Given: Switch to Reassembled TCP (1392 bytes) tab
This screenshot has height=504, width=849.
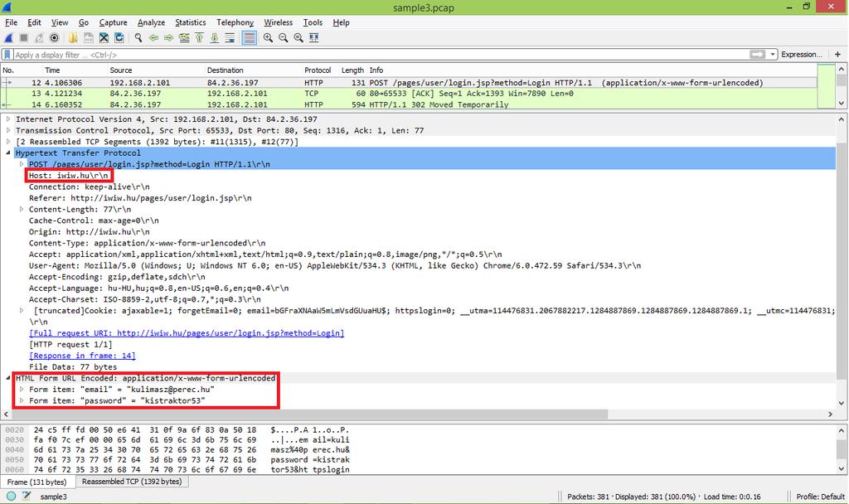Looking at the screenshot, I should 132,482.
